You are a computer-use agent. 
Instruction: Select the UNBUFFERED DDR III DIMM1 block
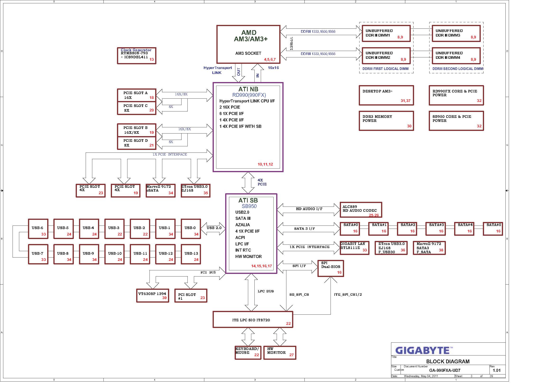[x=386, y=33]
